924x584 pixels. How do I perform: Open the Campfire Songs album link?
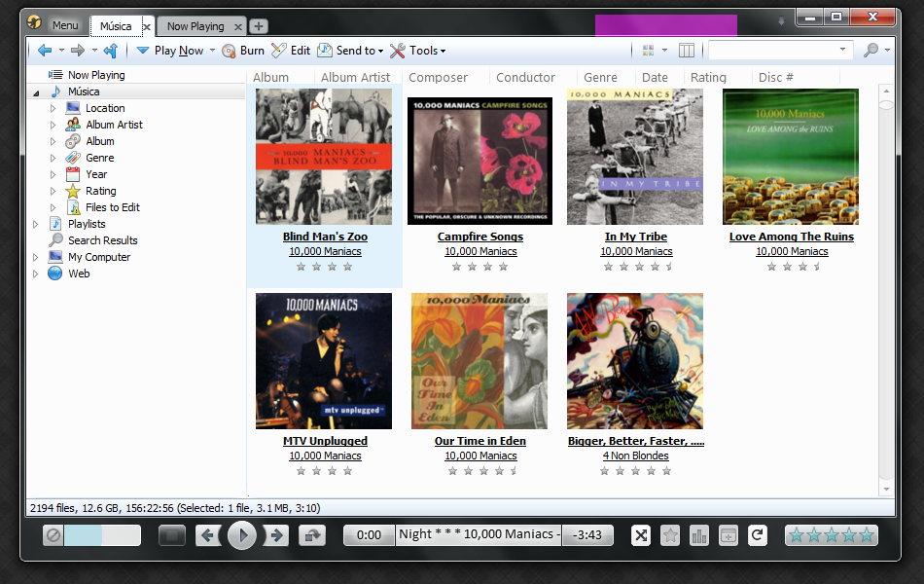480,237
